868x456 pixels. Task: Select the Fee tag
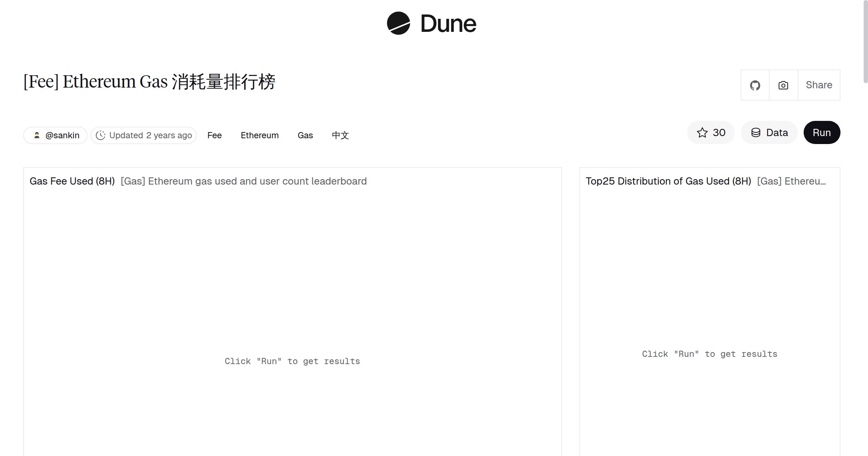pos(214,135)
